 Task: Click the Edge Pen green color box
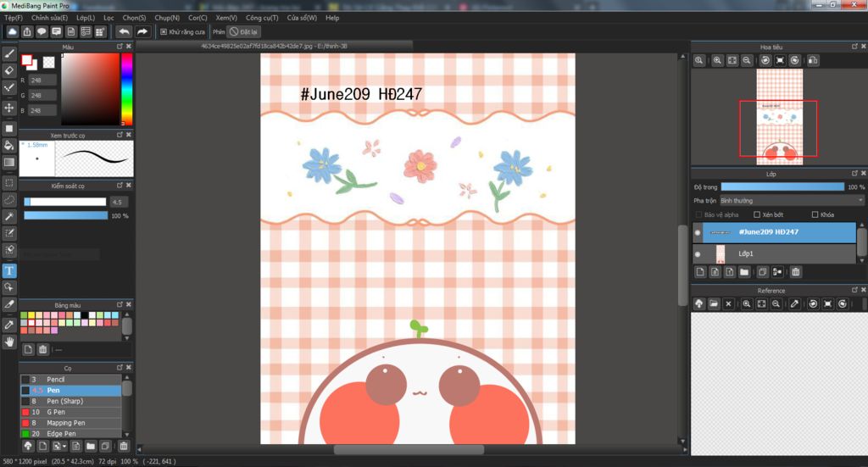click(25, 434)
